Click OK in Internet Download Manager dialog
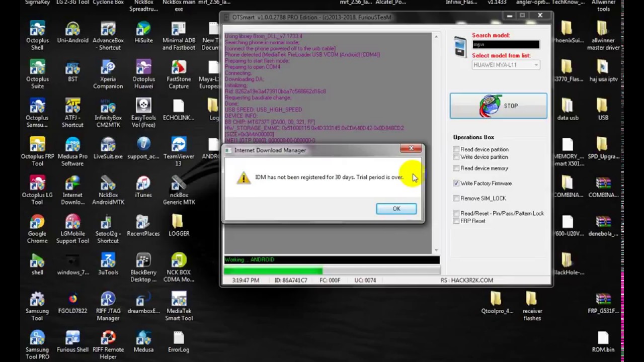This screenshot has height=362, width=644. point(396,209)
